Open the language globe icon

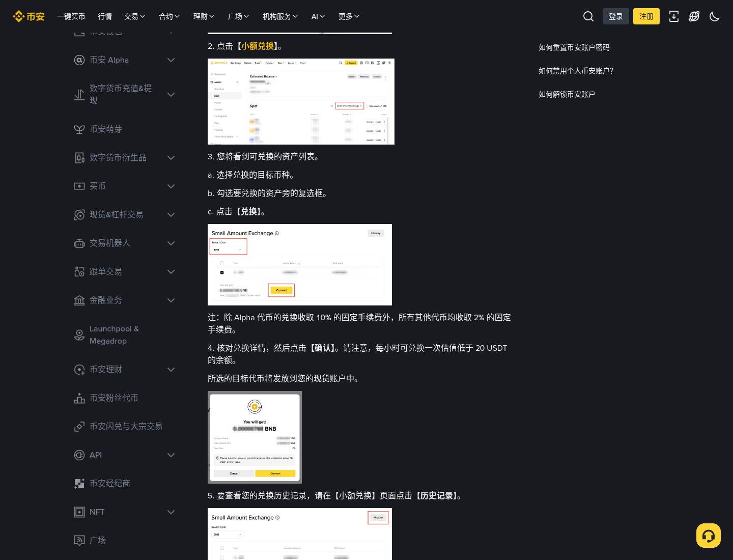[x=694, y=16]
